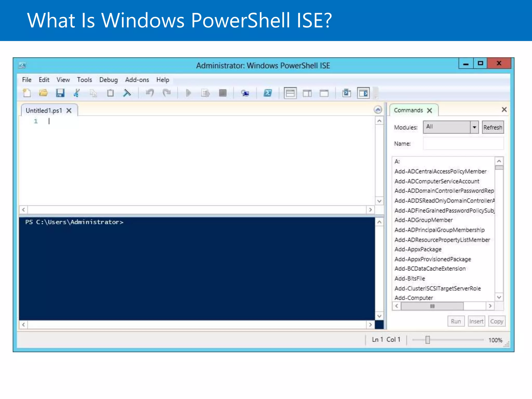Select Add-ADGroupMember command
Viewport: 532px width, 399px height.
423,220
